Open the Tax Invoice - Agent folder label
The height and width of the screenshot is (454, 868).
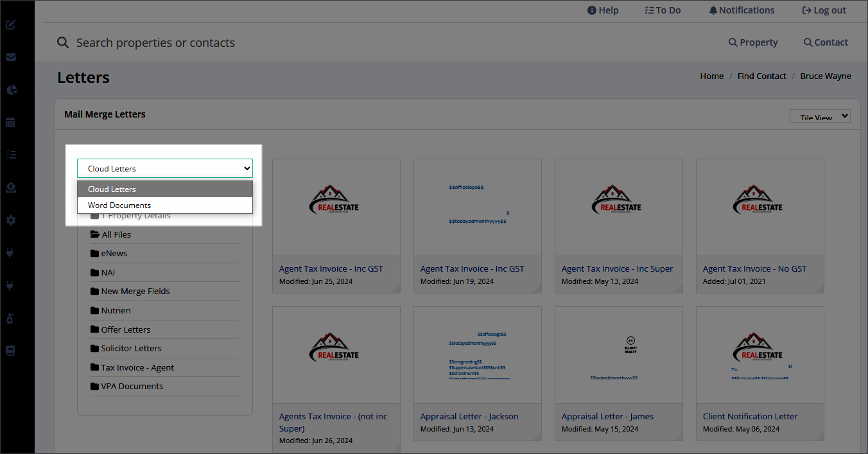(137, 367)
